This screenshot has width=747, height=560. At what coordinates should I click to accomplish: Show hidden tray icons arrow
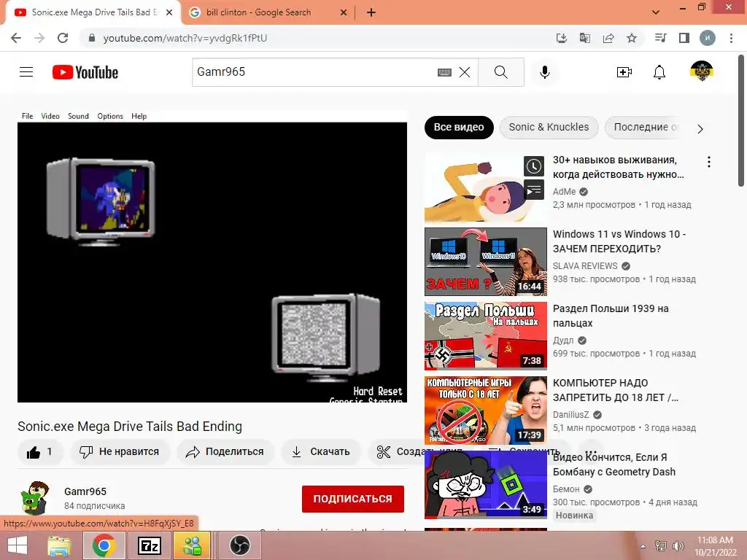pos(643,546)
